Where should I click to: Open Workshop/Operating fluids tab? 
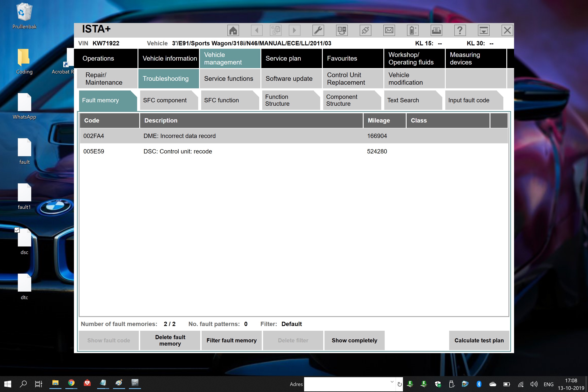(415, 58)
